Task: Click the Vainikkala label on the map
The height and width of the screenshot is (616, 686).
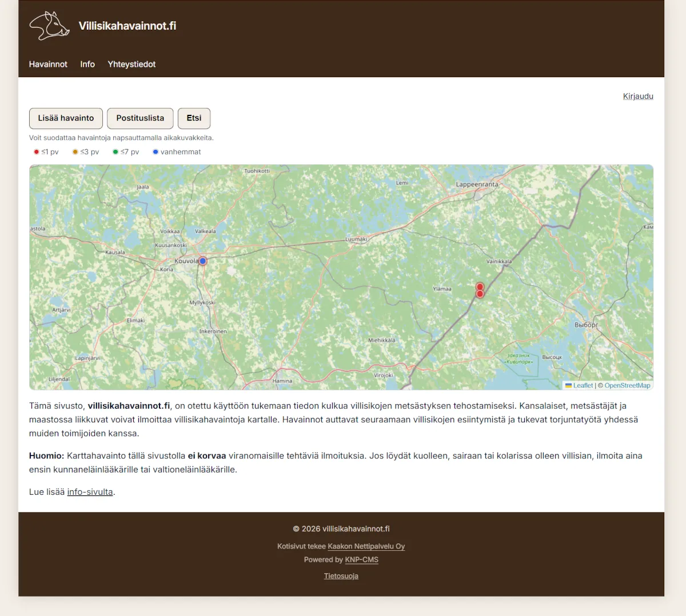Action: 499,261
